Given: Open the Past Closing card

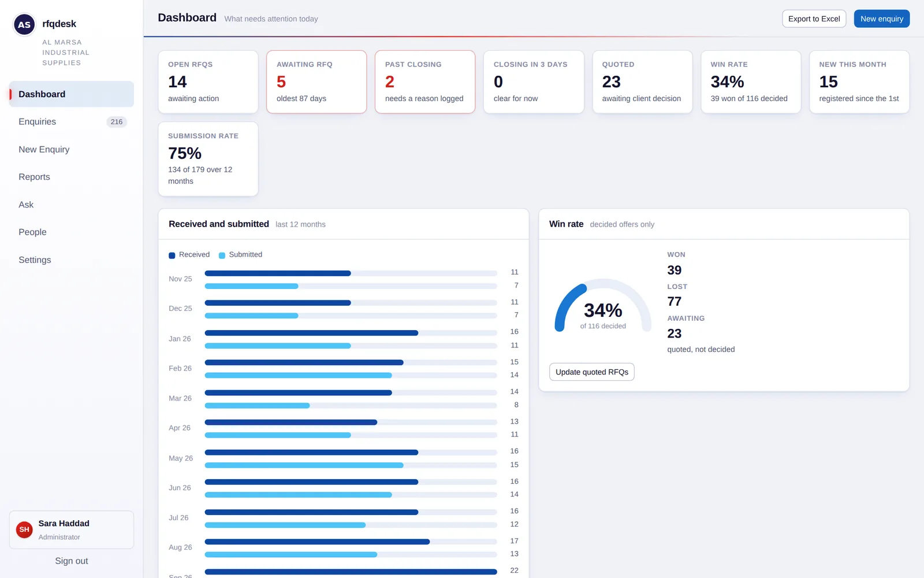Looking at the screenshot, I should coord(425,82).
